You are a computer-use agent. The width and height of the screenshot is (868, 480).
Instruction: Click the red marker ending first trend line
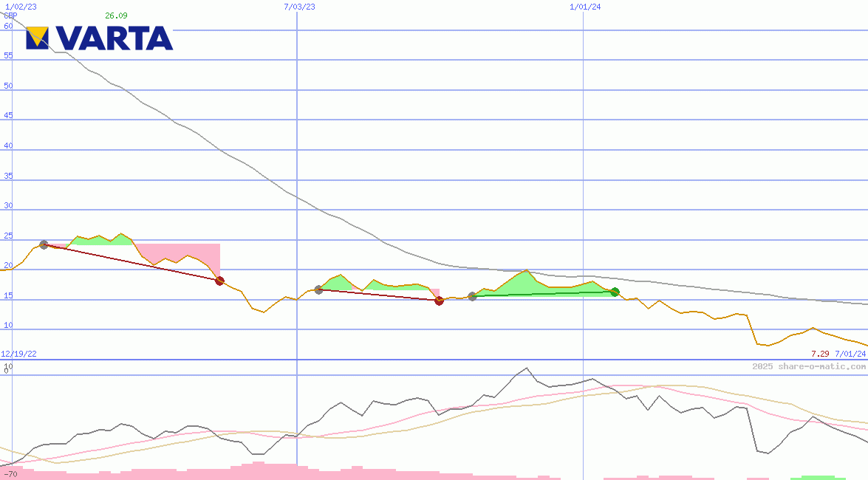pyautogui.click(x=219, y=281)
